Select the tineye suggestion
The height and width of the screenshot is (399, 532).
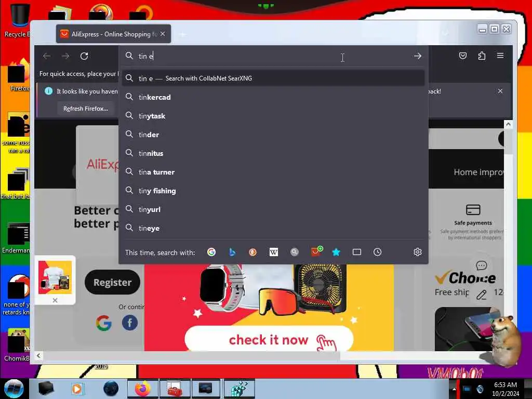273,228
